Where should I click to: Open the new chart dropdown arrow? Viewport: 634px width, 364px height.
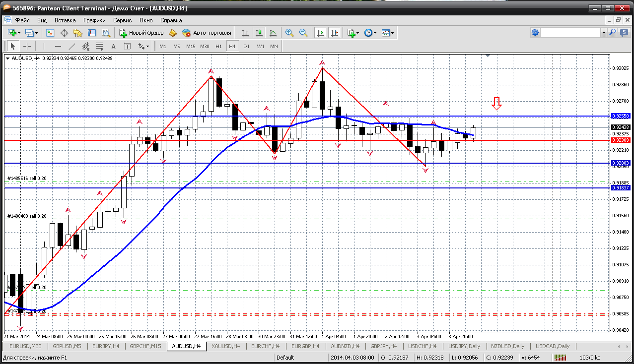tap(18, 33)
